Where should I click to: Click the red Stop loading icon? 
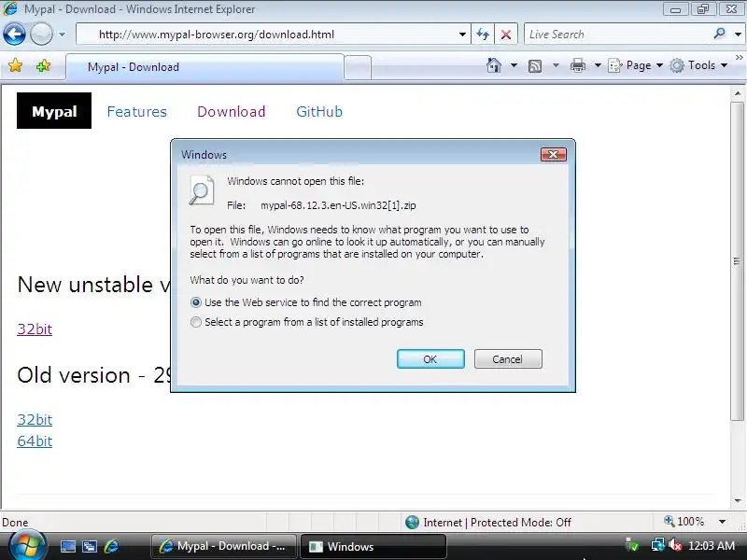point(506,35)
